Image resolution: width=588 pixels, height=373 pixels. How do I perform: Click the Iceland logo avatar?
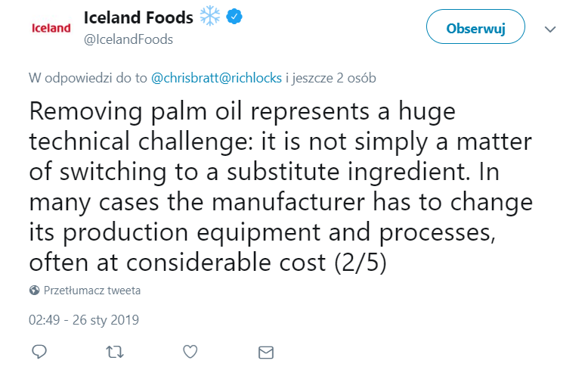point(51,29)
